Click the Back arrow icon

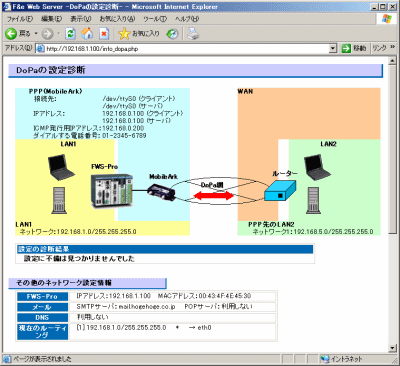tap(11, 33)
